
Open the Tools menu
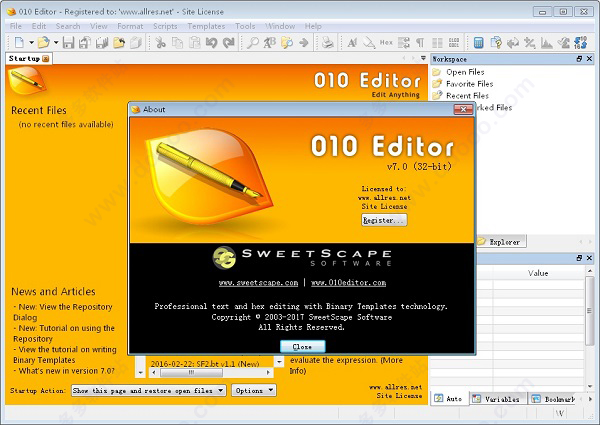click(x=245, y=26)
